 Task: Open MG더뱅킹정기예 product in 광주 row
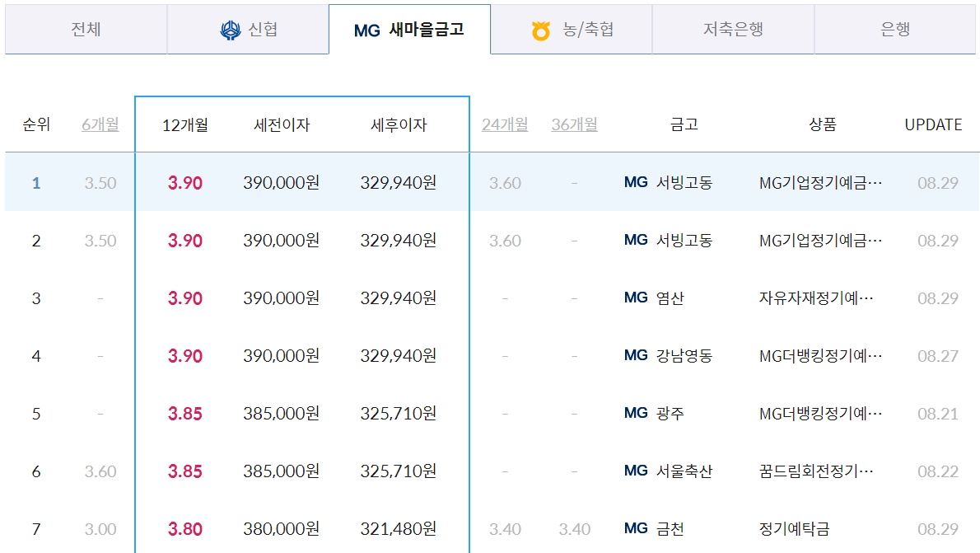click(x=820, y=413)
